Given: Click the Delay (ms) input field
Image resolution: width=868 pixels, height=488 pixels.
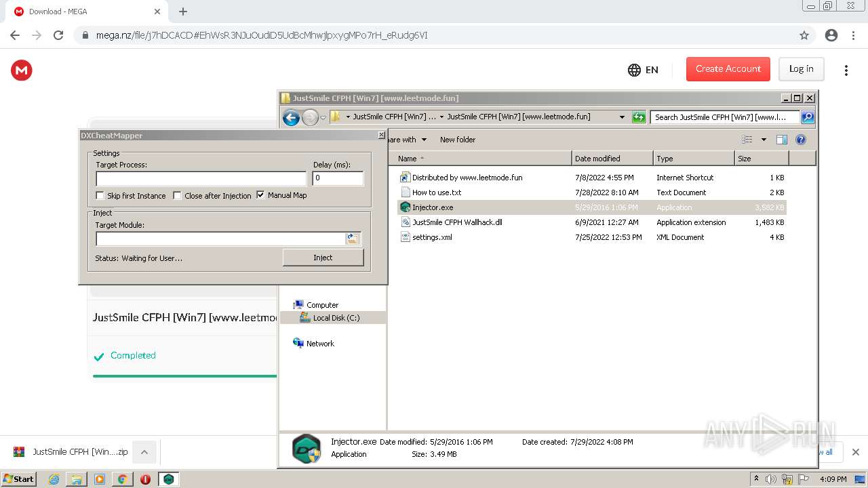Looking at the screenshot, I should pyautogui.click(x=338, y=178).
